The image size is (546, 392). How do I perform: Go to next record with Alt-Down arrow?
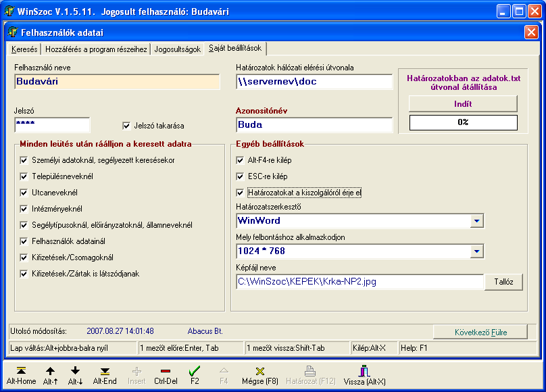coord(75,371)
